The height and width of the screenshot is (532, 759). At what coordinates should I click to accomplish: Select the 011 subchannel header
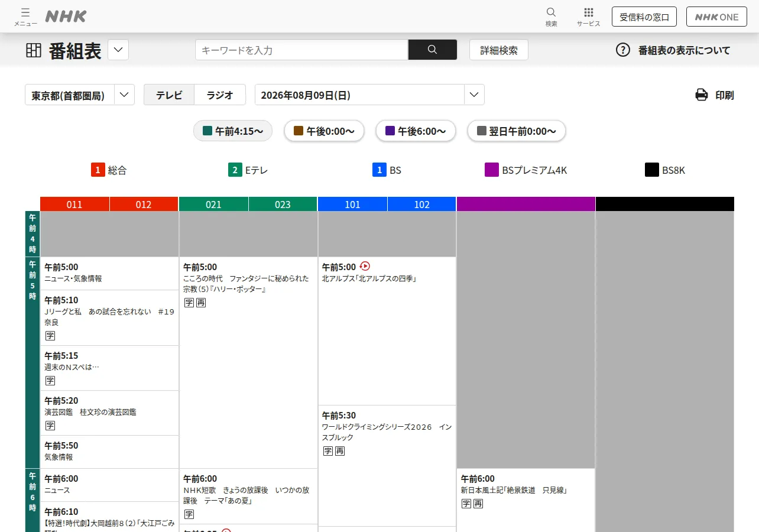point(74,205)
